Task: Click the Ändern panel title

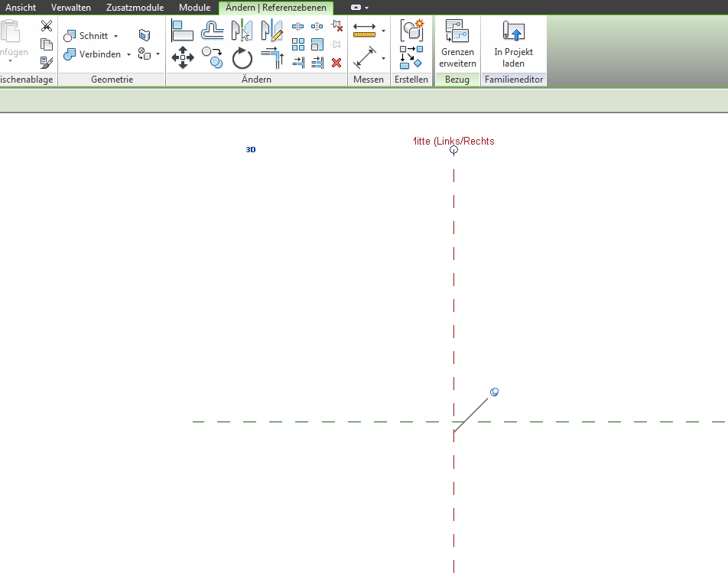Action: [x=256, y=80]
